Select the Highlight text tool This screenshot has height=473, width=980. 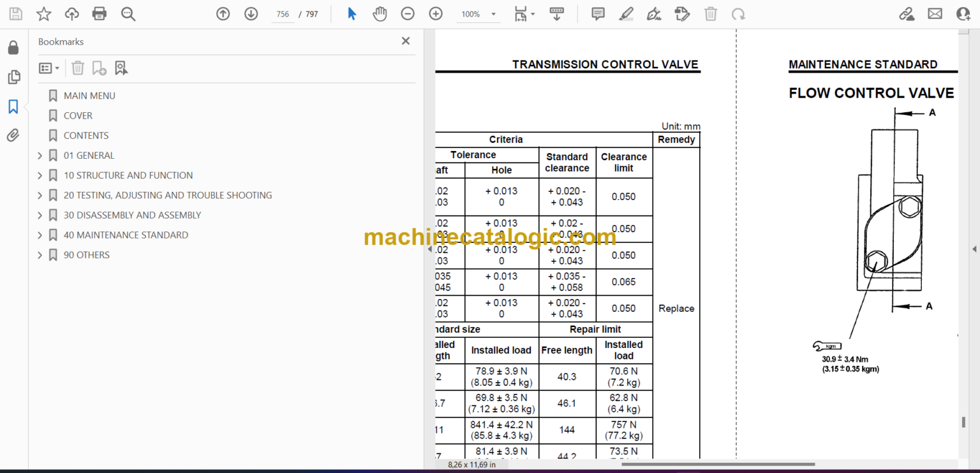pyautogui.click(x=626, y=13)
